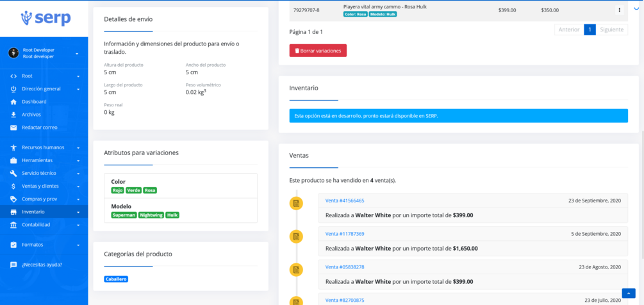644x305 pixels.
Task: Expand the Root menu arrow
Action: pyautogui.click(x=78, y=76)
